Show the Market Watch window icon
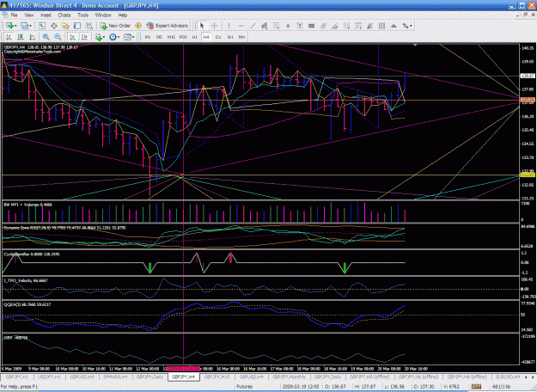Image resolution: width=537 pixels, height=392 pixels. [42, 26]
